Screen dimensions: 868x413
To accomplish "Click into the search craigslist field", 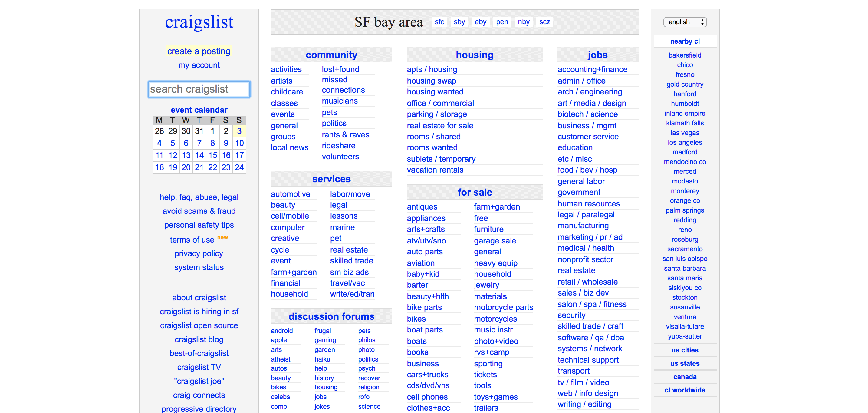I will pyautogui.click(x=199, y=89).
